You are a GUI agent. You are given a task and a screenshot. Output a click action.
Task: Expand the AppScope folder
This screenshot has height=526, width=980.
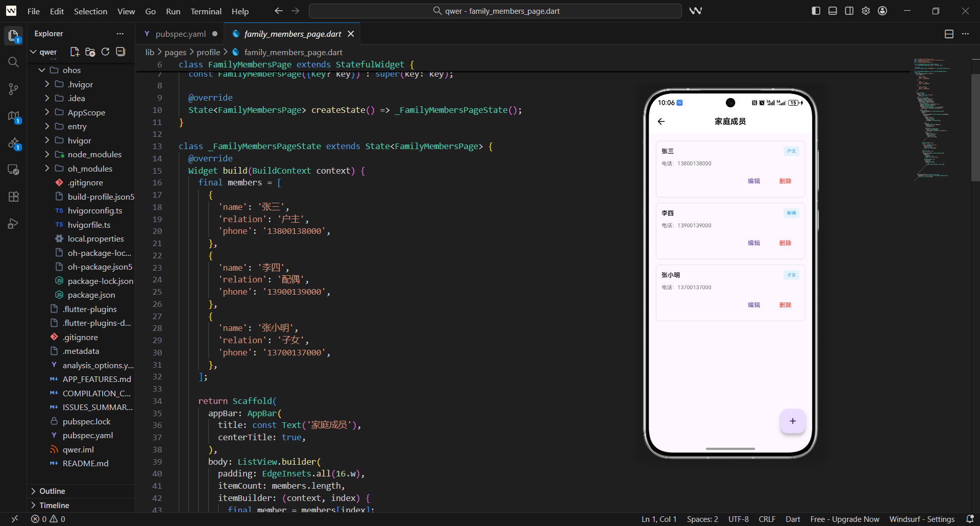click(47, 112)
